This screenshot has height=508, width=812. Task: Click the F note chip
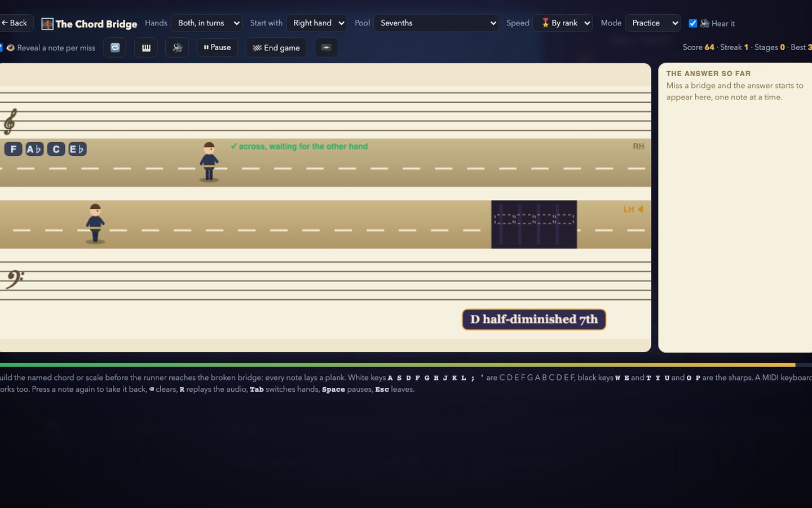tap(14, 149)
